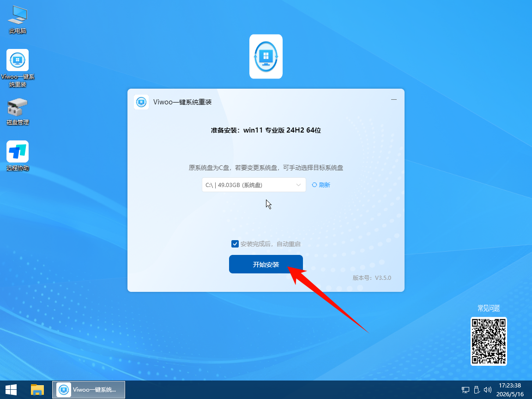Open the 此电脑 desktop icon
This screenshot has width=532, height=399.
(18, 20)
